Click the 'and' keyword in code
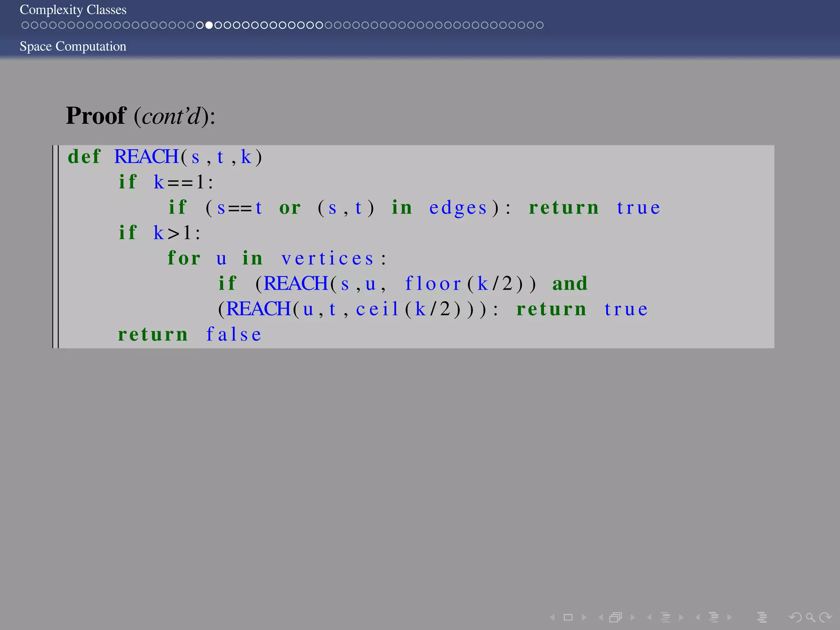This screenshot has height=630, width=840. click(x=570, y=283)
